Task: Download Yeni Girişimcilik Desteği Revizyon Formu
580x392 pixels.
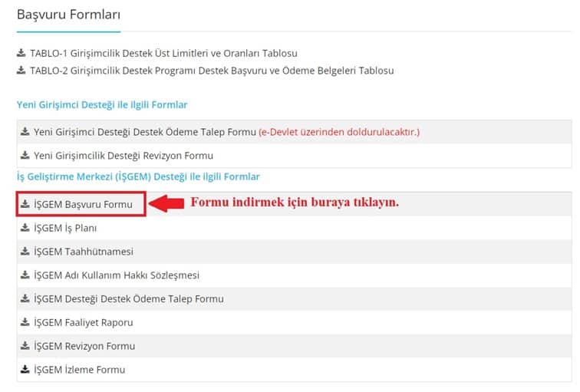Action: click(x=124, y=156)
